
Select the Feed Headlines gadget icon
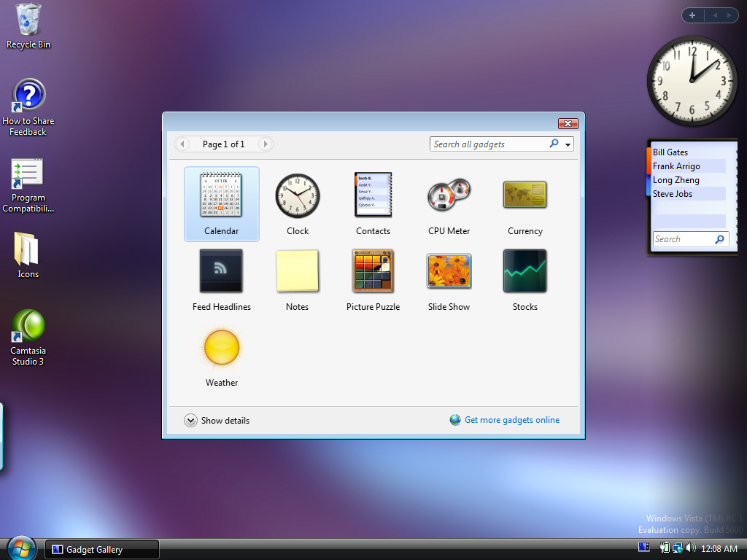(x=221, y=271)
